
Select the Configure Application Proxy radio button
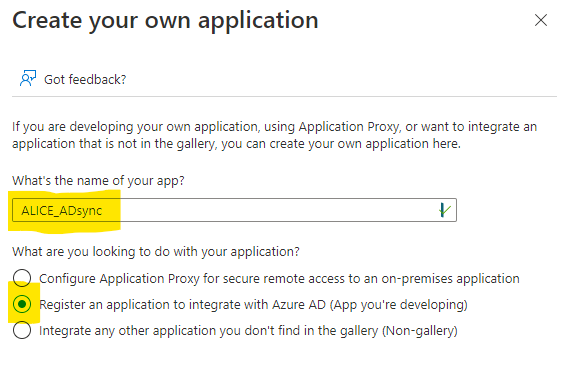tap(22, 278)
